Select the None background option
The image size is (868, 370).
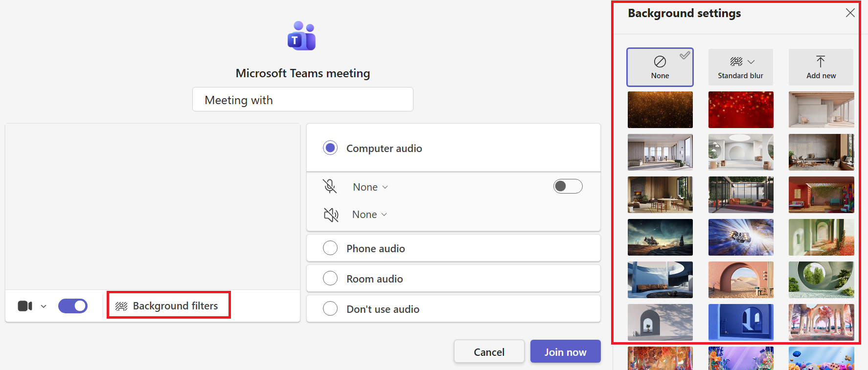point(660,67)
